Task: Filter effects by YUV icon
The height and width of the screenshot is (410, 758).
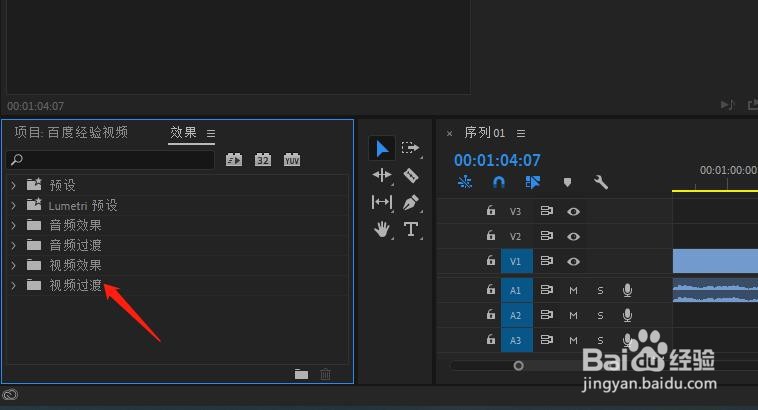Action: (x=292, y=160)
